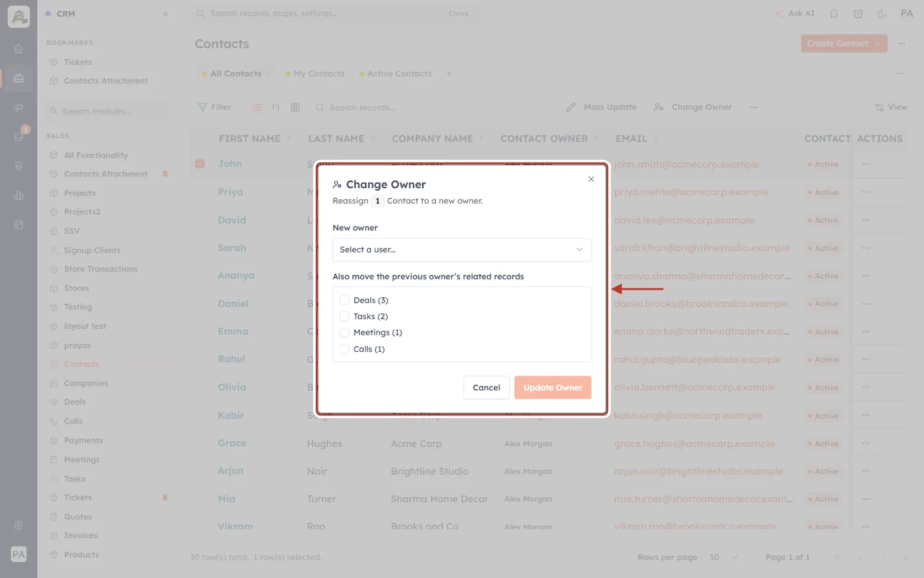924x578 pixels.
Task: Open settings gear in left rail
Action: 19,525
